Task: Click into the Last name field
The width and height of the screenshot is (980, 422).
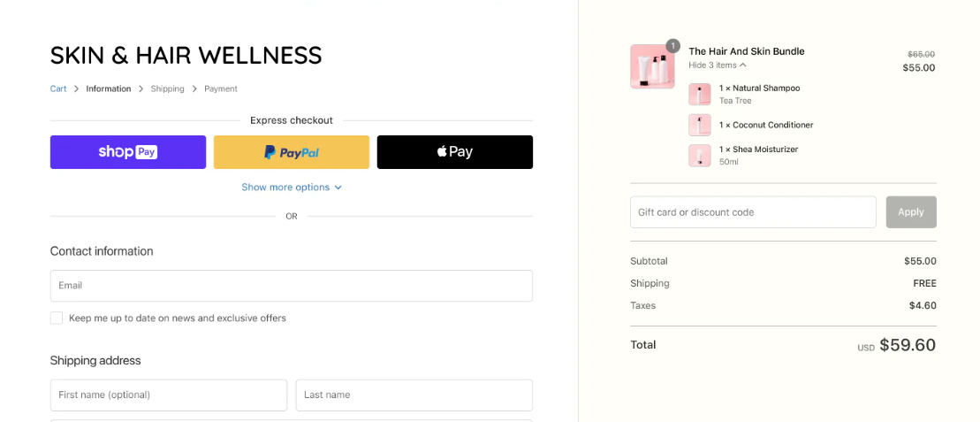Action: pos(414,395)
